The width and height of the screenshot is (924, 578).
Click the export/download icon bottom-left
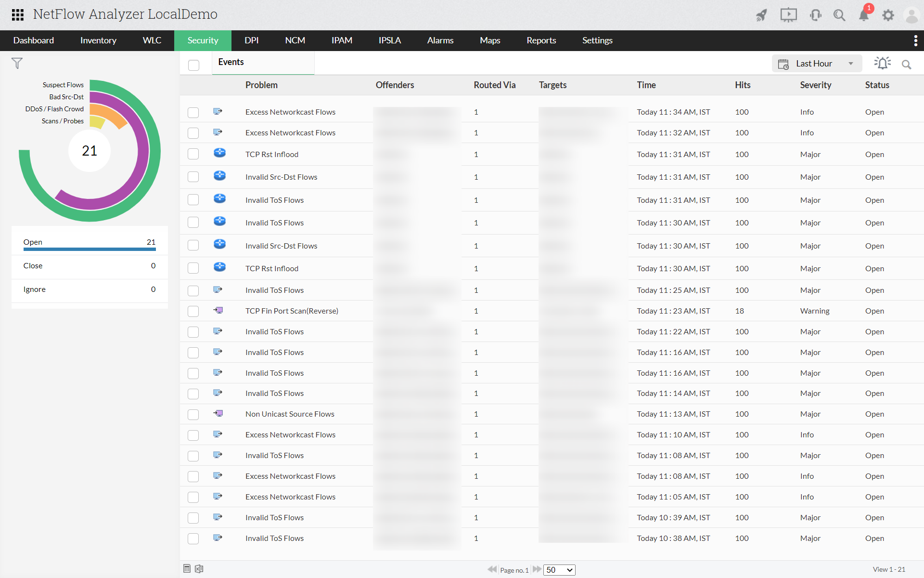click(199, 568)
